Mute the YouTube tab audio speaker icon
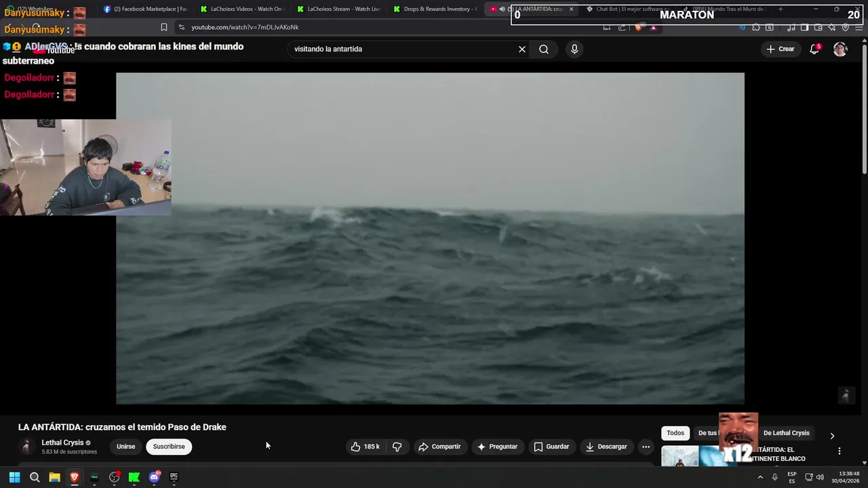Viewport: 868px width, 488px height. (x=502, y=9)
